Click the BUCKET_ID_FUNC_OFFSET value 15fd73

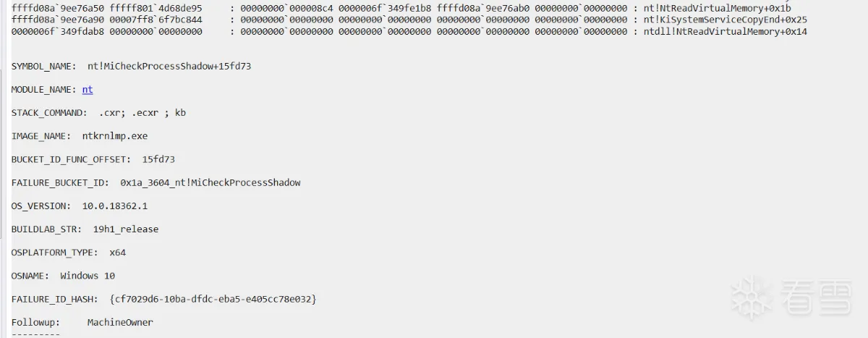[x=158, y=159]
